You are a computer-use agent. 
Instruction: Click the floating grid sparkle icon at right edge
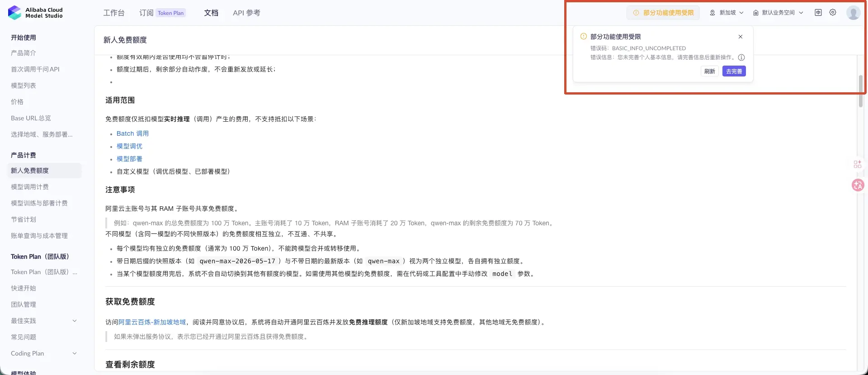tap(858, 164)
